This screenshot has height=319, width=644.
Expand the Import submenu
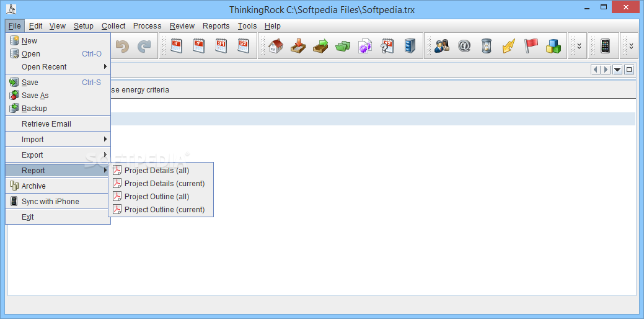click(x=58, y=140)
